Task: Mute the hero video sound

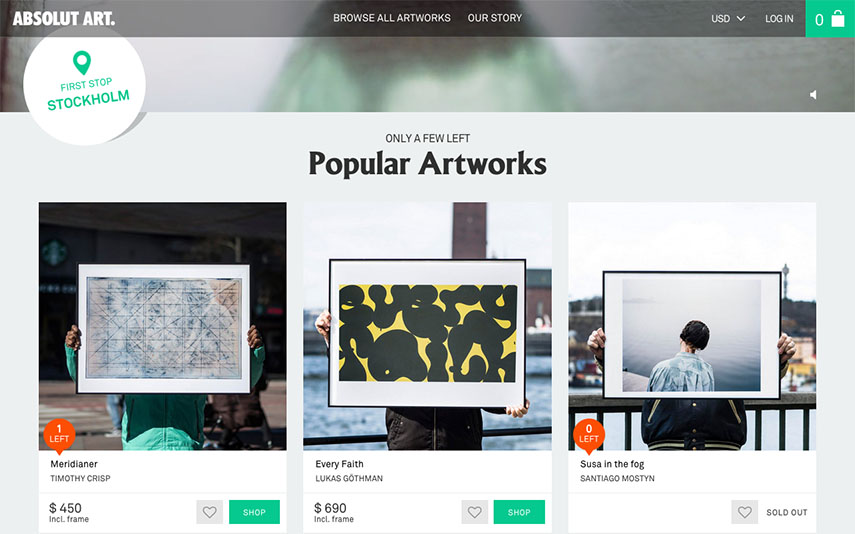Action: 813,95
